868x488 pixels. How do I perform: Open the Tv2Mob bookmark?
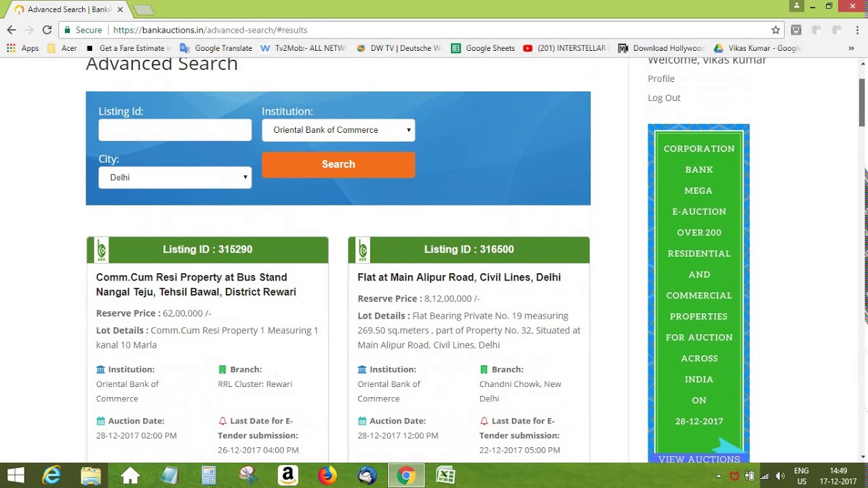point(303,48)
